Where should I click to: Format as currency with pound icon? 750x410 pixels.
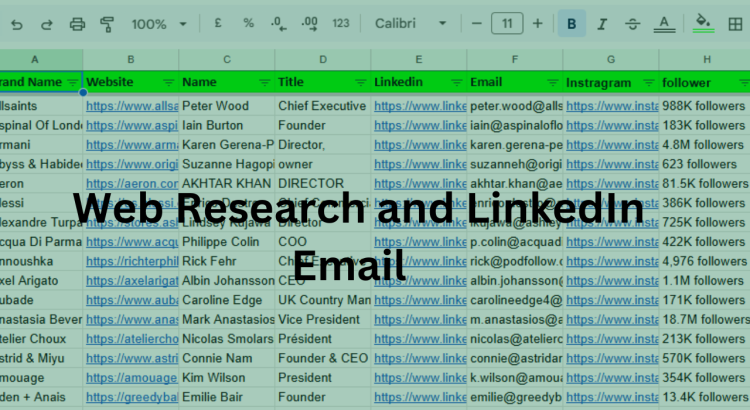[220, 24]
